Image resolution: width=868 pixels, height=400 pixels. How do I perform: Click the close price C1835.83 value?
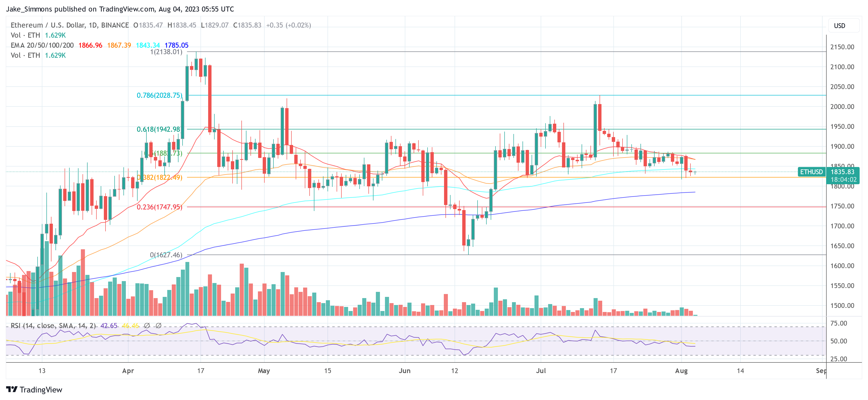247,25
